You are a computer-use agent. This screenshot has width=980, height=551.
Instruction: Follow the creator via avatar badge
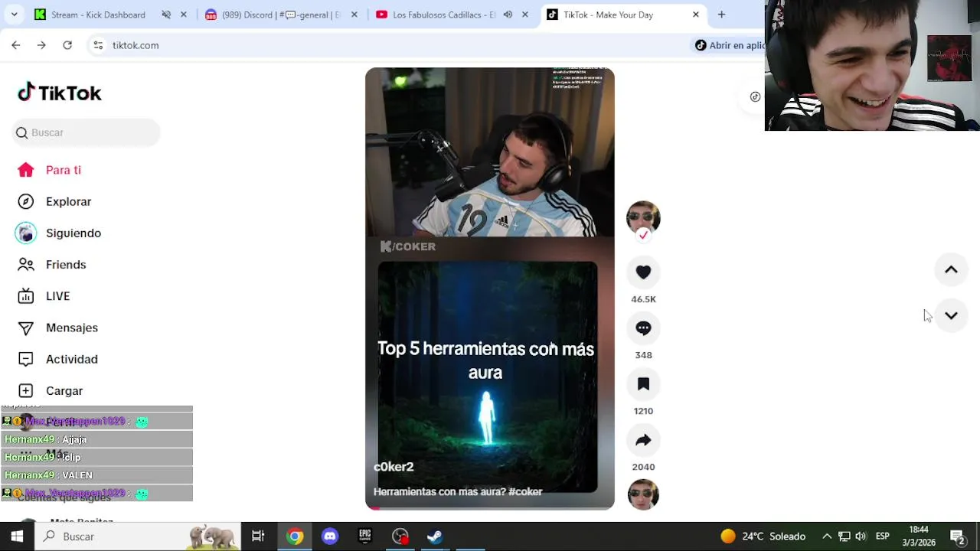click(643, 235)
